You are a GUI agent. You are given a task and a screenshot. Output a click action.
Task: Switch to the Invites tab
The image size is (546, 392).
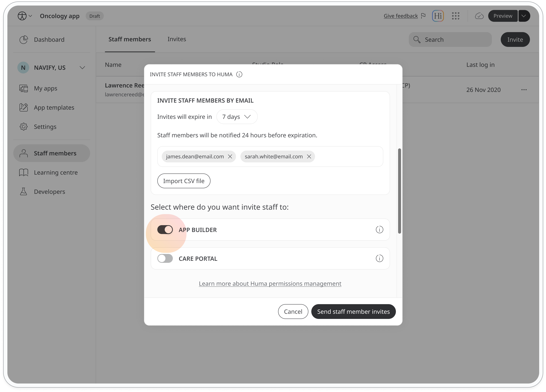pos(177,39)
